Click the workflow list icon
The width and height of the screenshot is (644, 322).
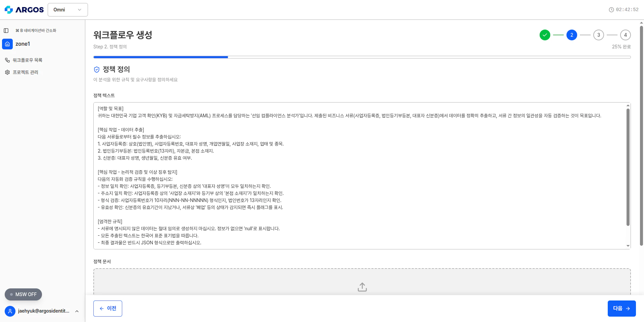coord(7,60)
